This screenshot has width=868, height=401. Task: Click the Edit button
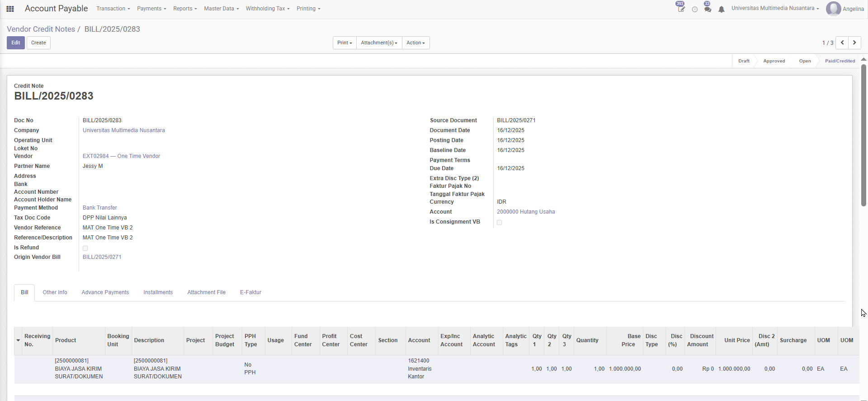click(x=16, y=43)
